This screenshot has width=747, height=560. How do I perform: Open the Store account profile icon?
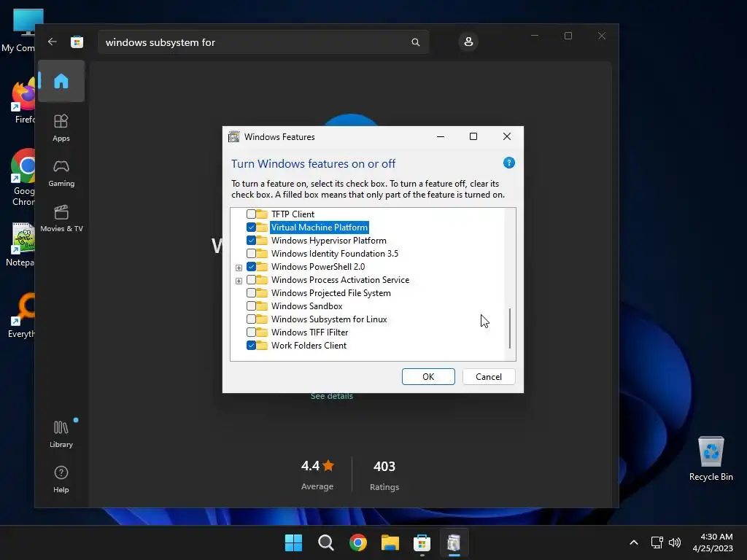468,42
